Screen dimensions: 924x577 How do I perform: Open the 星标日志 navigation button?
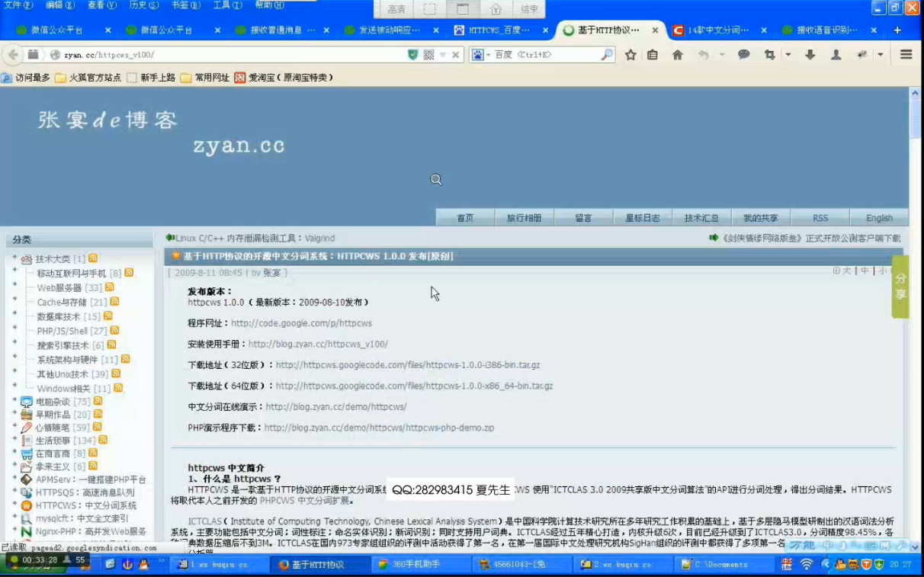(643, 218)
